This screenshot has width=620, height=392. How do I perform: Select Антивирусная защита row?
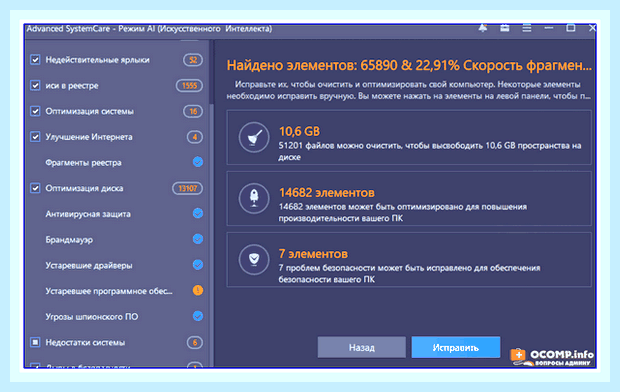point(117,214)
